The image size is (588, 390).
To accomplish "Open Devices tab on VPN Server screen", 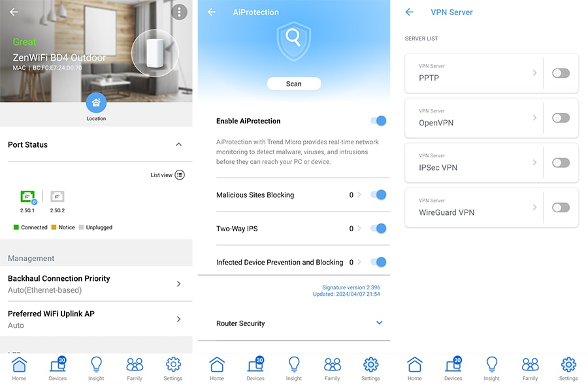I will click(453, 368).
